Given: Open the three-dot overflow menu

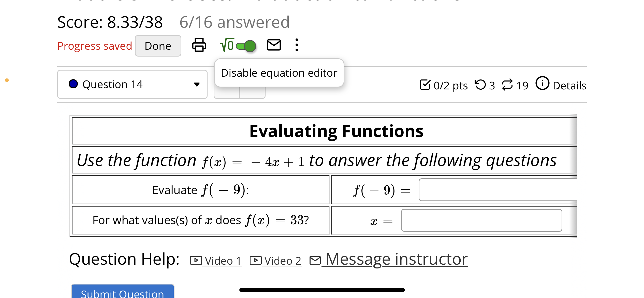Looking at the screenshot, I should [x=297, y=45].
